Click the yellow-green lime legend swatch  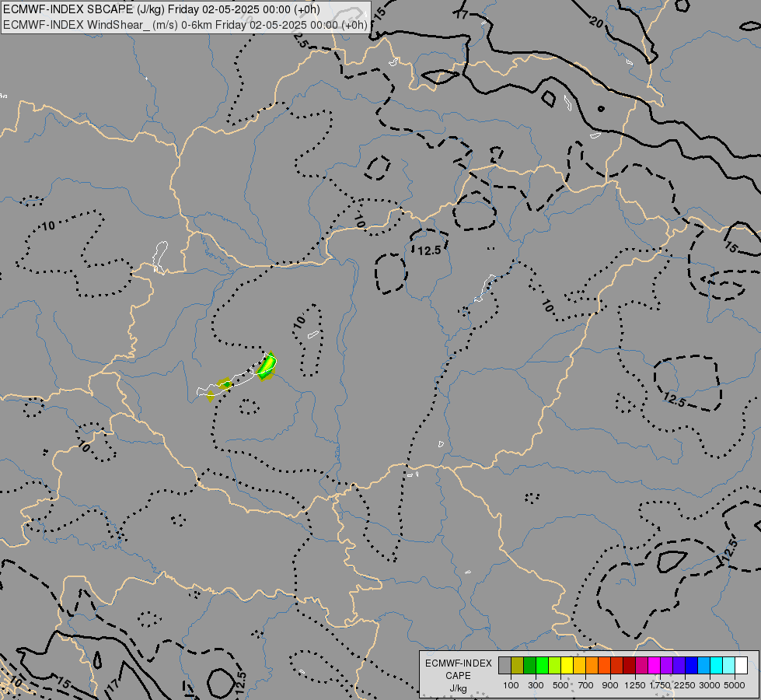pyautogui.click(x=555, y=665)
